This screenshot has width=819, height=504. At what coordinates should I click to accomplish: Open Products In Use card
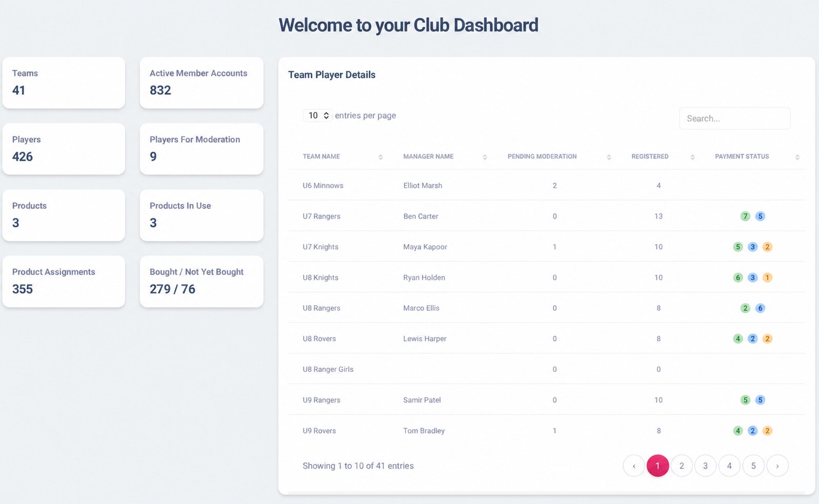[201, 215]
